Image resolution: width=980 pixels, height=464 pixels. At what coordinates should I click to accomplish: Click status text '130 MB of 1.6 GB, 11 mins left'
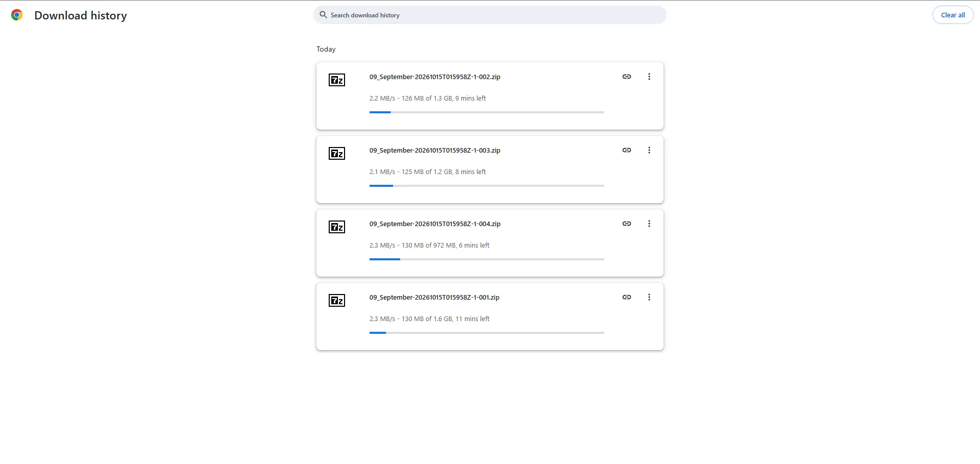[446, 319]
